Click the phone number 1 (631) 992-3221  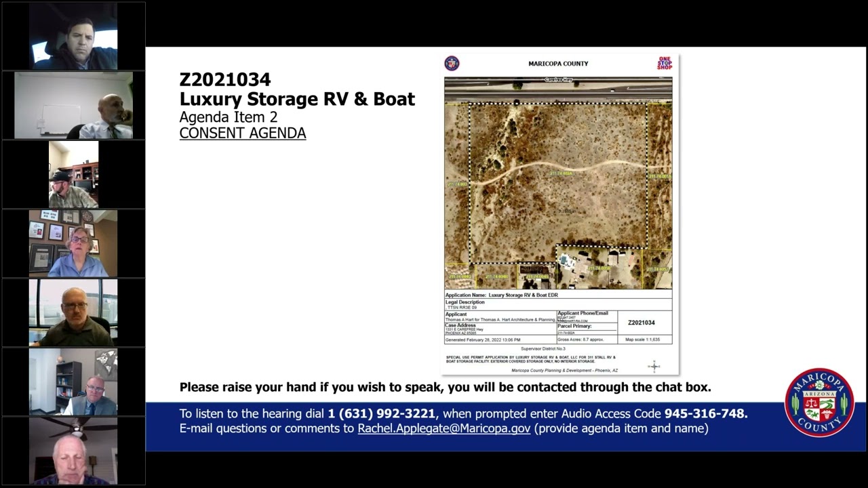(x=382, y=413)
